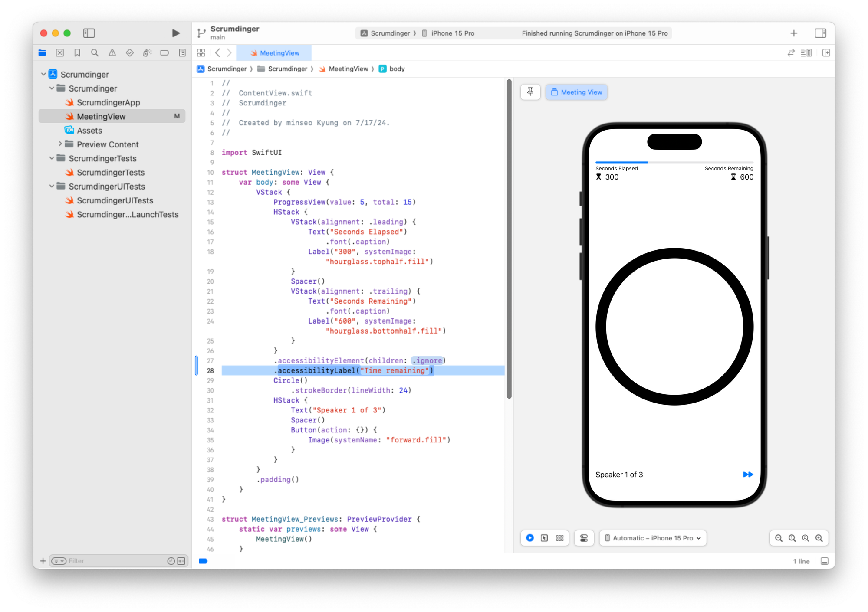Collapse the ScrumdingerTests folder
The image size is (868, 612).
click(x=52, y=158)
